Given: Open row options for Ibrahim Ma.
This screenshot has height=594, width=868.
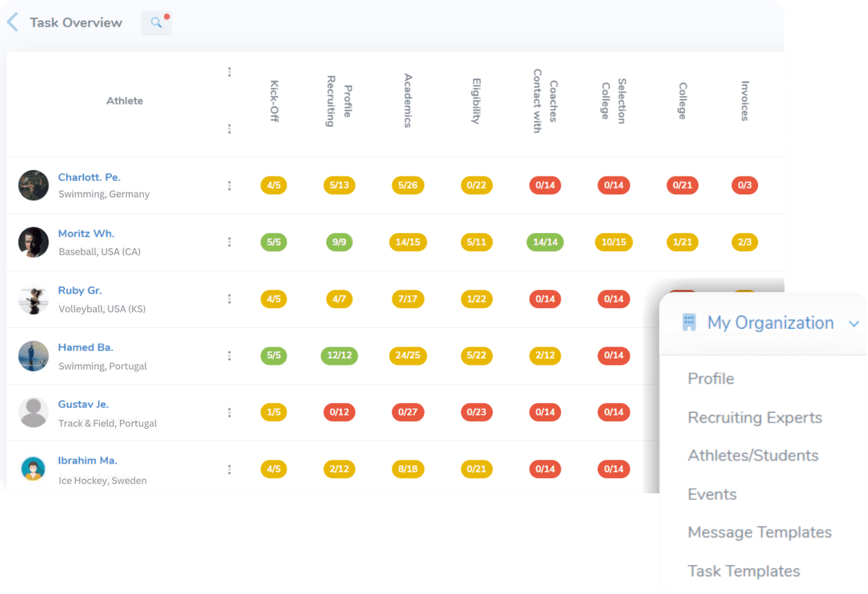Looking at the screenshot, I should 229,470.
